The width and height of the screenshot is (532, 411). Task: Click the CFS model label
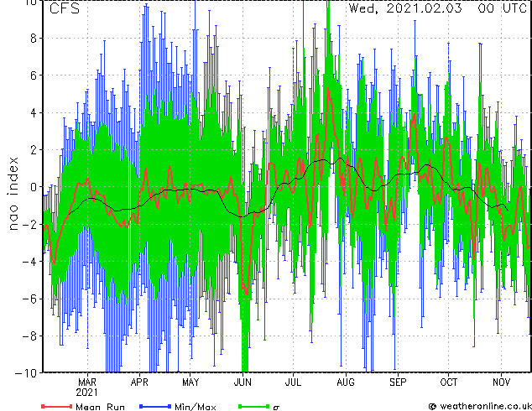point(65,8)
